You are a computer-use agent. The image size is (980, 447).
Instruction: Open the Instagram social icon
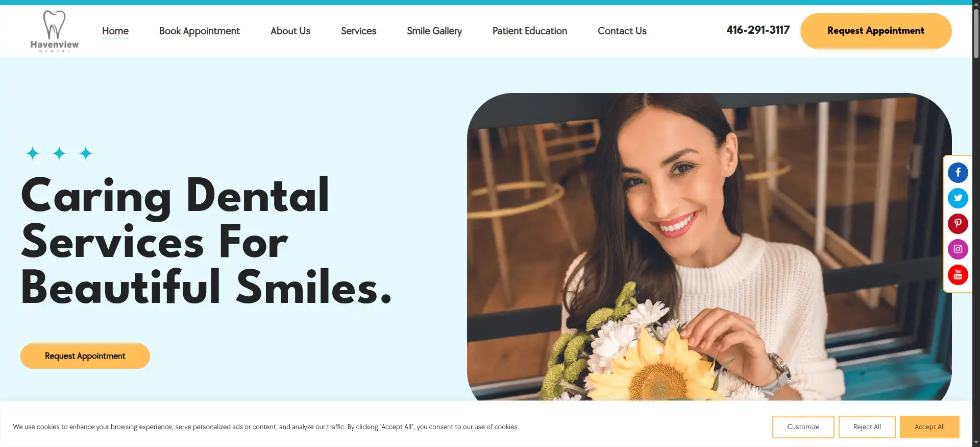[958, 249]
